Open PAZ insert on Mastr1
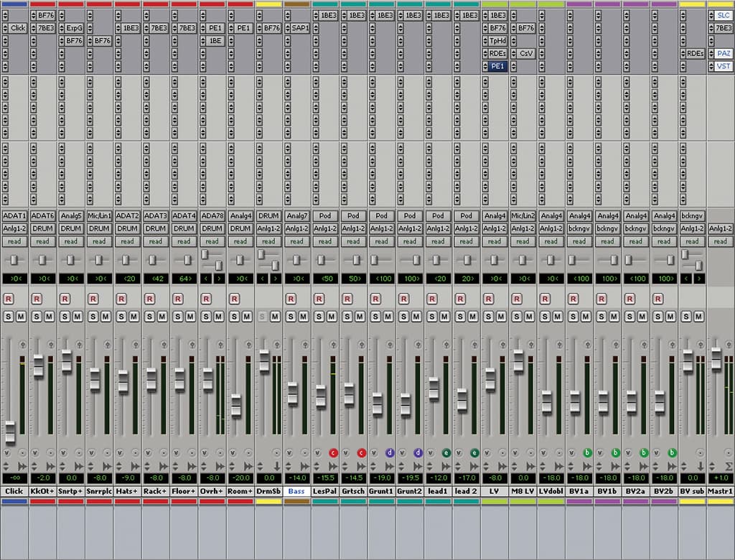The height and width of the screenshot is (560, 735). (x=724, y=53)
